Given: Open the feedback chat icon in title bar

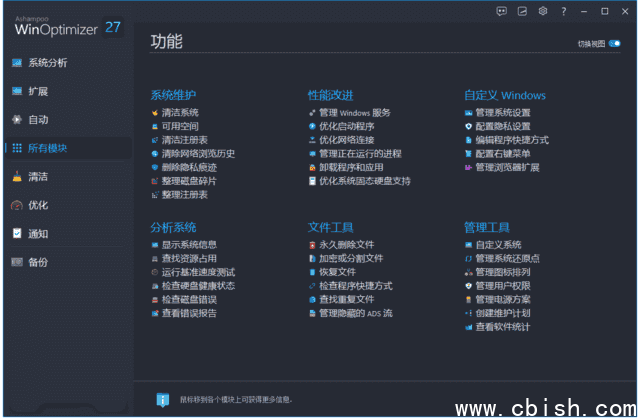Looking at the screenshot, I should pos(502,11).
